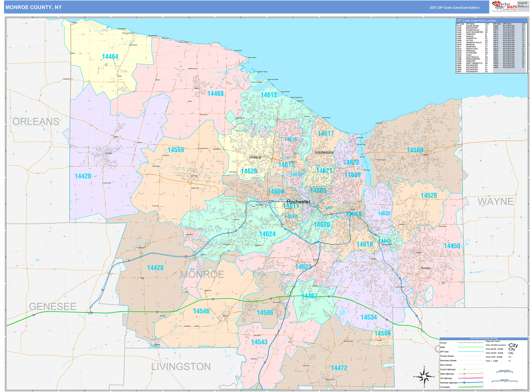The image size is (532, 392).
Task: Click the 'WEST HENRIETTA' row in ZIP index
Action: click(472, 63)
